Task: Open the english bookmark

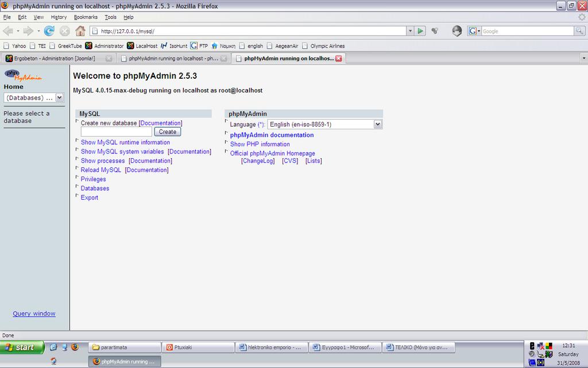Action: (252, 46)
